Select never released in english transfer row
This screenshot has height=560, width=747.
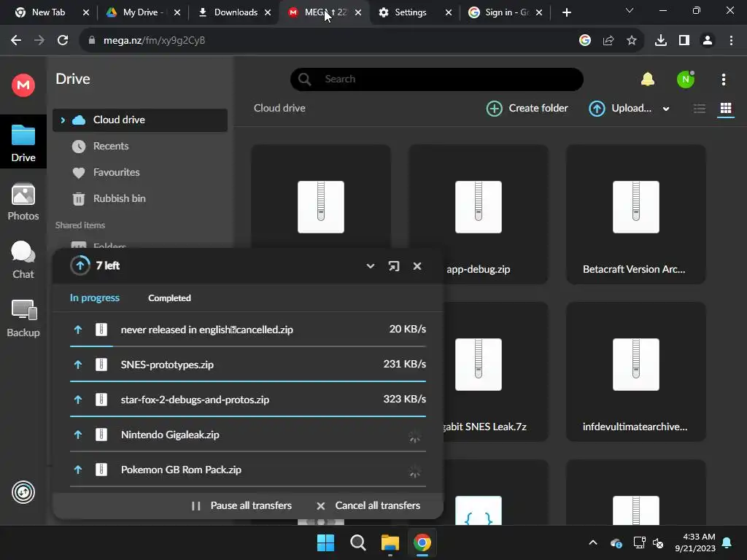coord(248,330)
